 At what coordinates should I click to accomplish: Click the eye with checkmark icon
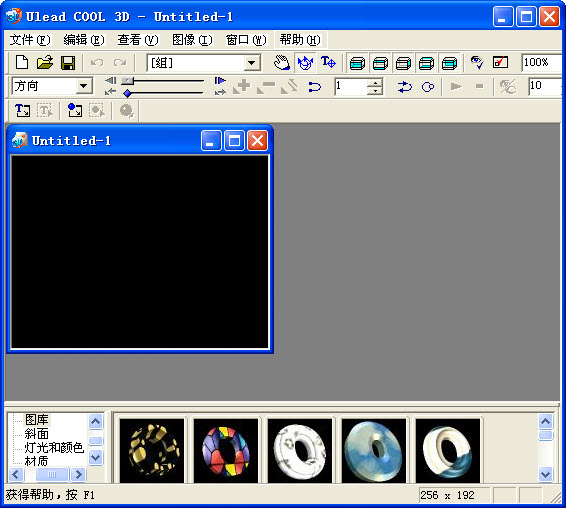[477, 62]
